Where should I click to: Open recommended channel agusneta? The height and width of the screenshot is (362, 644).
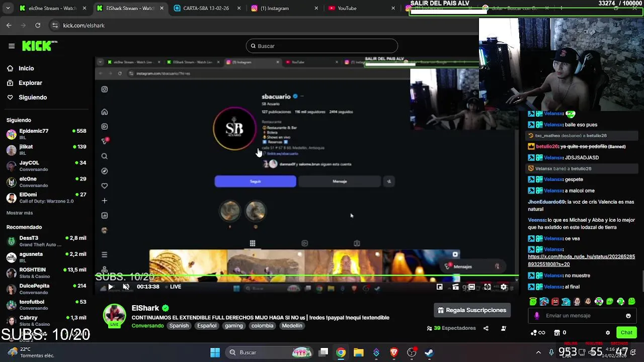tap(46, 257)
